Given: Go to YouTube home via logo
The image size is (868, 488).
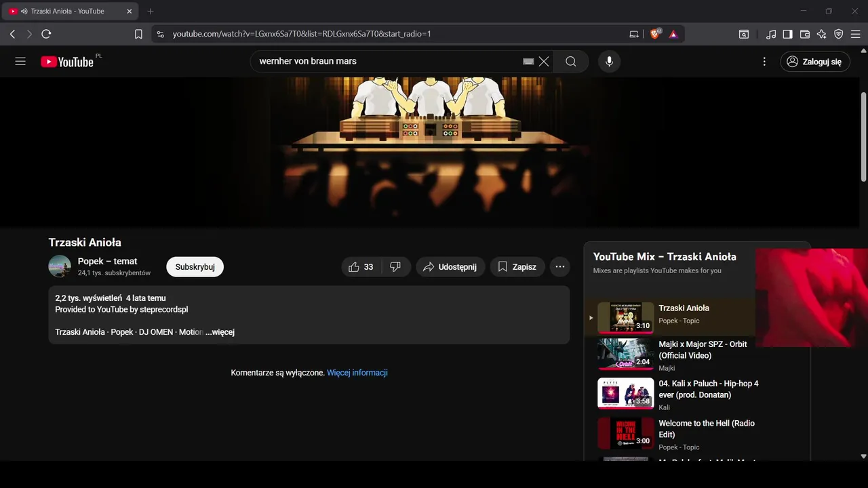Looking at the screenshot, I should [x=66, y=62].
